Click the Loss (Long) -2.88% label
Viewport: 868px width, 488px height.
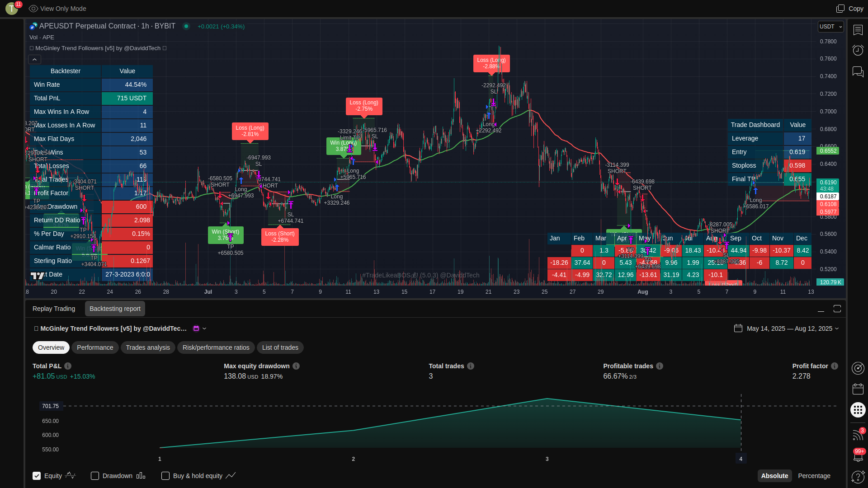click(491, 63)
